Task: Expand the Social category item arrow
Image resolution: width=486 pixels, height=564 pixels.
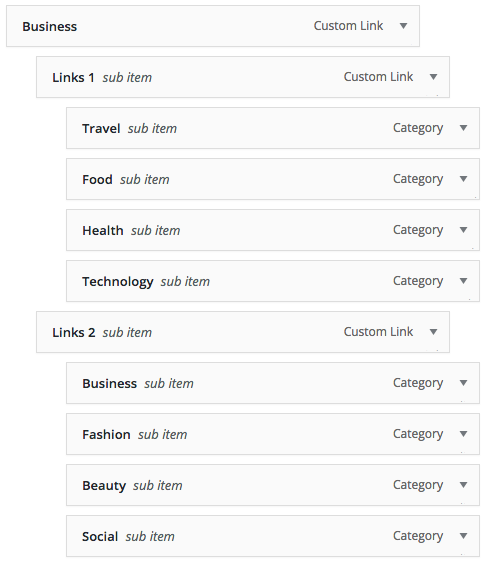Action: tap(464, 536)
